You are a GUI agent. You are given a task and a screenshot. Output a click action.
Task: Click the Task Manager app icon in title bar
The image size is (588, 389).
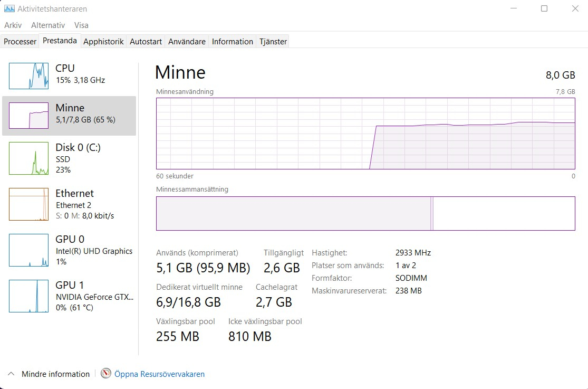(9, 8)
